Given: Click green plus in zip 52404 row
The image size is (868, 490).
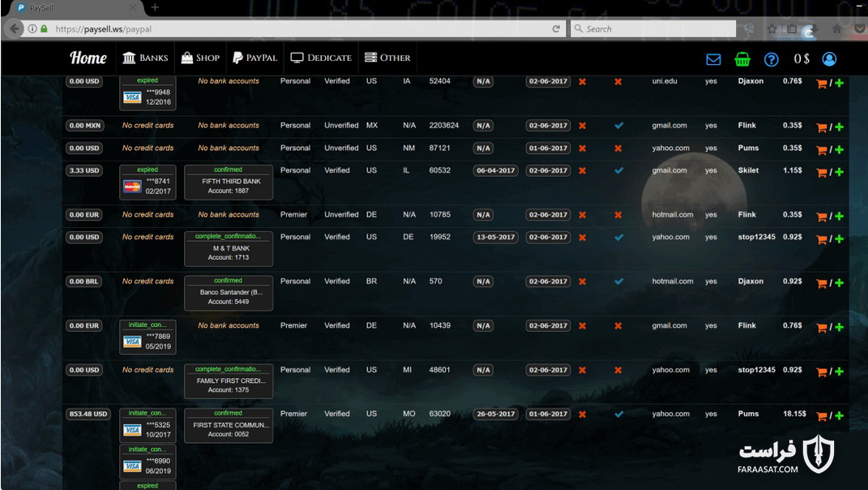Looking at the screenshot, I should [839, 83].
